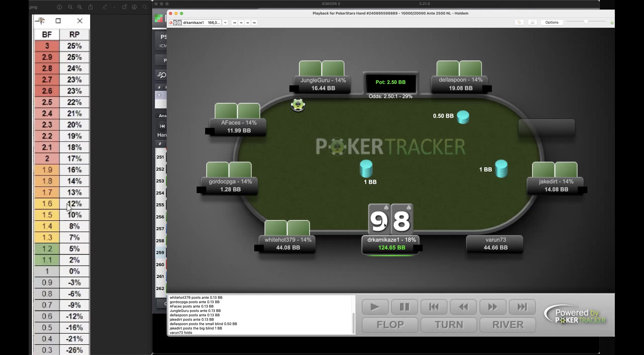Jump to the TURN street

449,325
